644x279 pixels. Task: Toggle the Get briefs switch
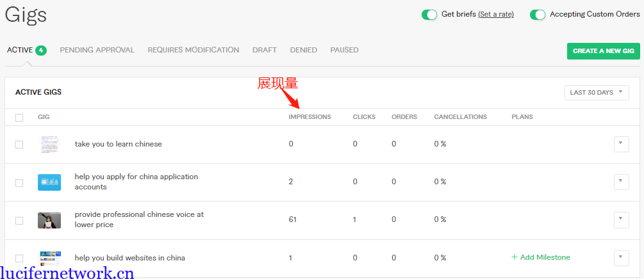[x=429, y=15]
